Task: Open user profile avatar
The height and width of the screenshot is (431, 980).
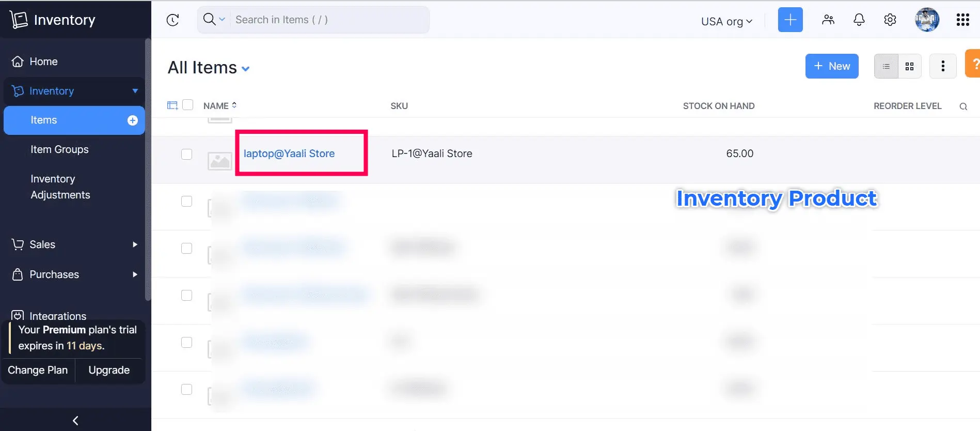Action: [x=927, y=20]
